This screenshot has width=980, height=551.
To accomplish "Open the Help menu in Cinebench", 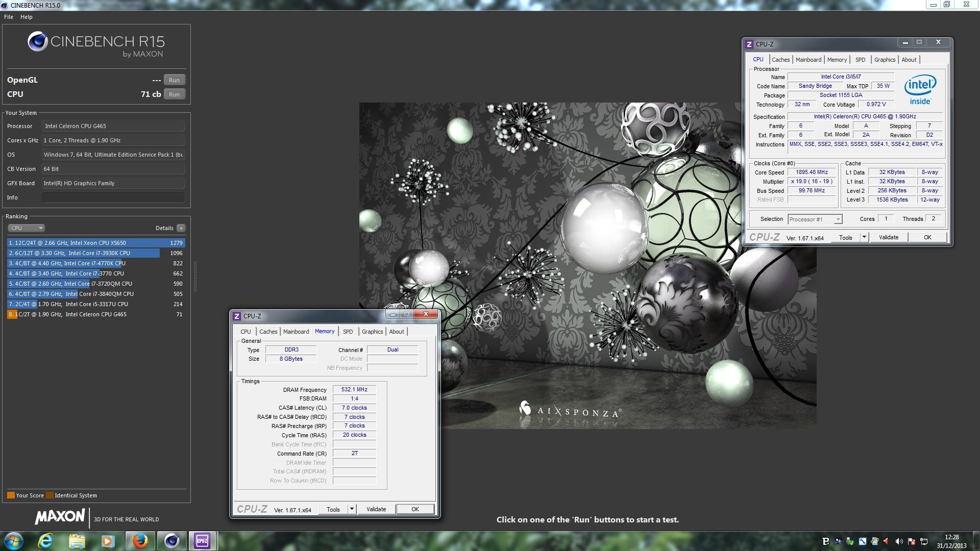I will coord(27,17).
